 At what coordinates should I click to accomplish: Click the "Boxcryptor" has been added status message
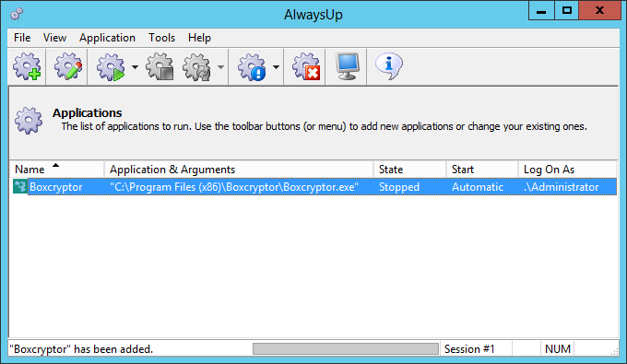pos(81,349)
